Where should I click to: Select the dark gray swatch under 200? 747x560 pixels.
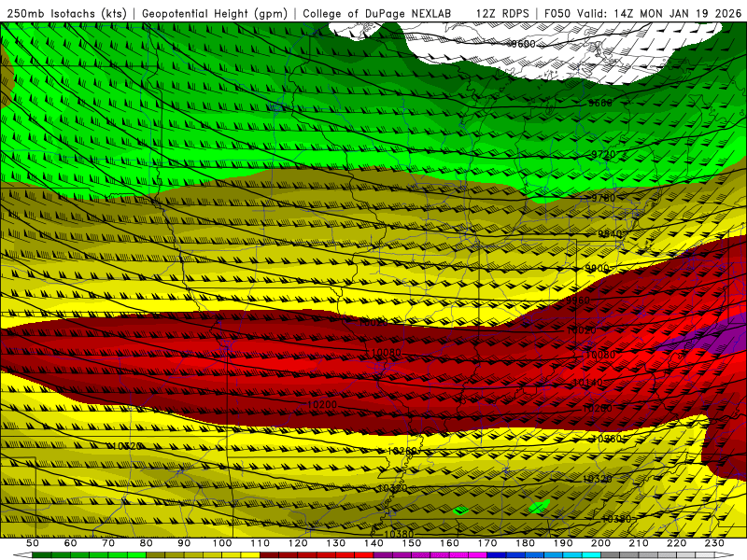coord(611,555)
